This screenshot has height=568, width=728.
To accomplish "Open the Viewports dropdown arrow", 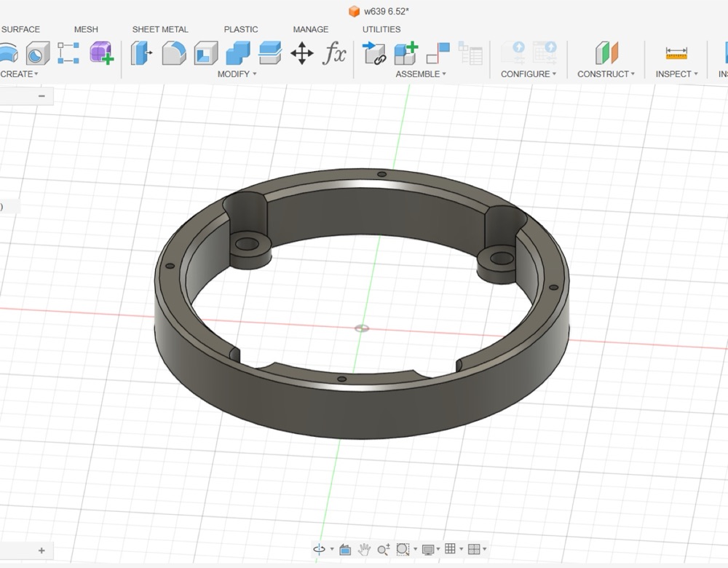I will [485, 549].
